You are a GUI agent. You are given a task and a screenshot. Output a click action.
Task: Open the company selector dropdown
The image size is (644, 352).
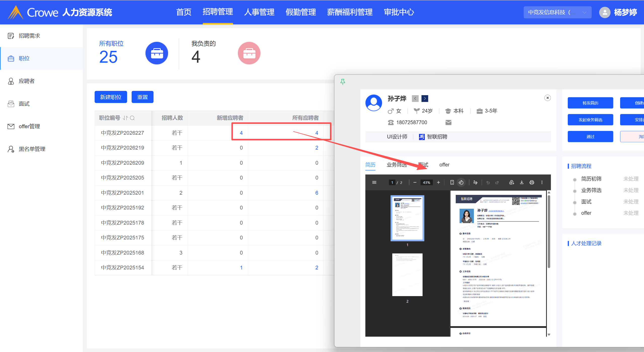(557, 12)
